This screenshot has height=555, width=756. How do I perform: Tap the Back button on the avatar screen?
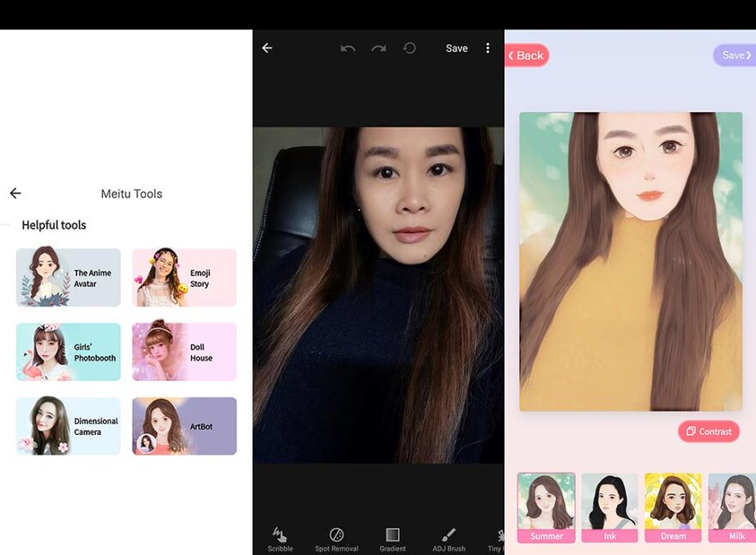tap(527, 55)
